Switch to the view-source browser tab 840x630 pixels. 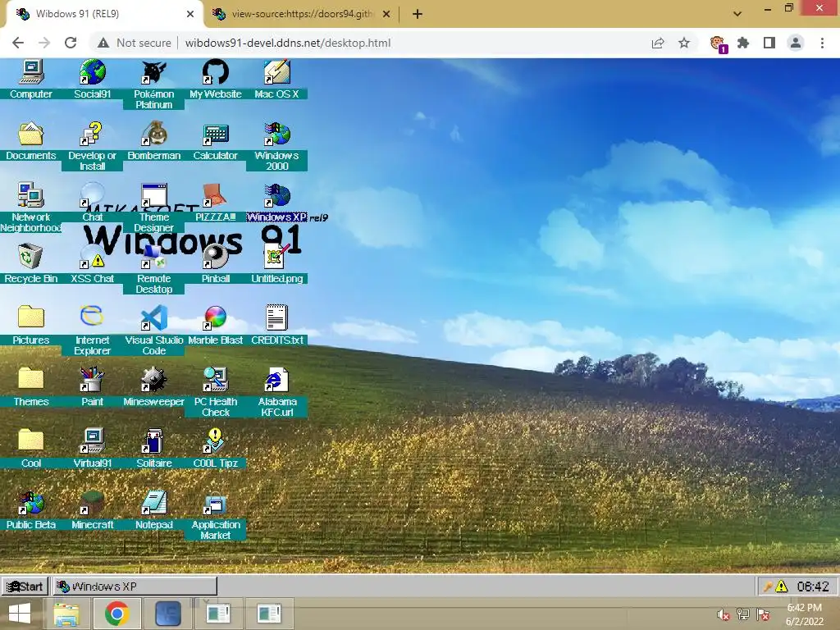coord(302,14)
